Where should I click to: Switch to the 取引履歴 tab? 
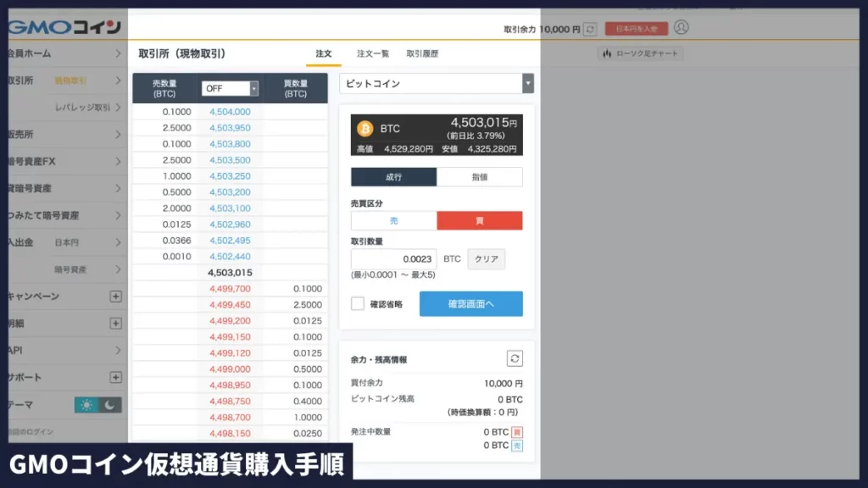coord(422,53)
